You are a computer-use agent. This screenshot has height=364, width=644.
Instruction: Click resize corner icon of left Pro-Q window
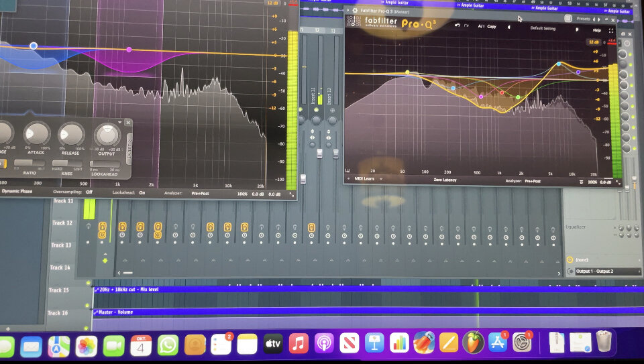[x=292, y=194]
